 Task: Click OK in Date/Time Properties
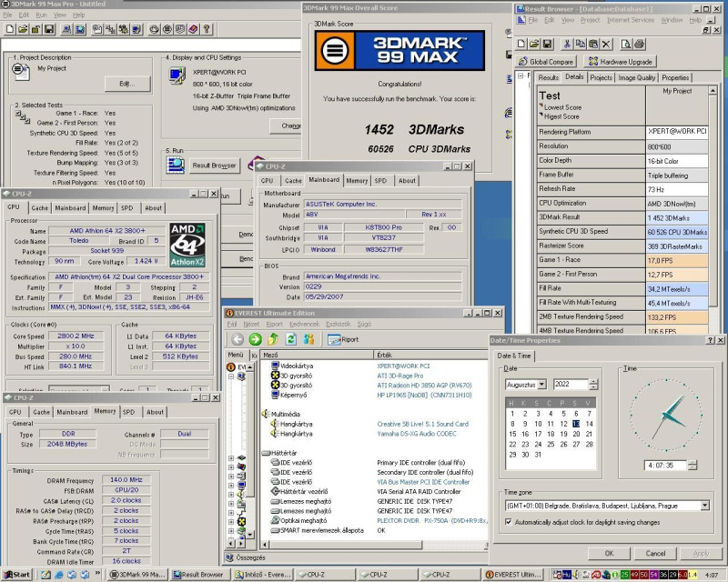tap(609, 553)
